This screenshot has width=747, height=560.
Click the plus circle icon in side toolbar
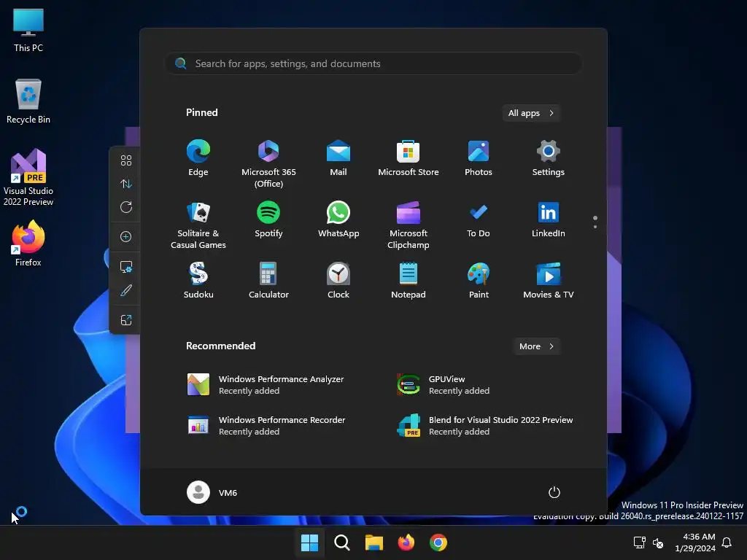pyautogui.click(x=125, y=237)
